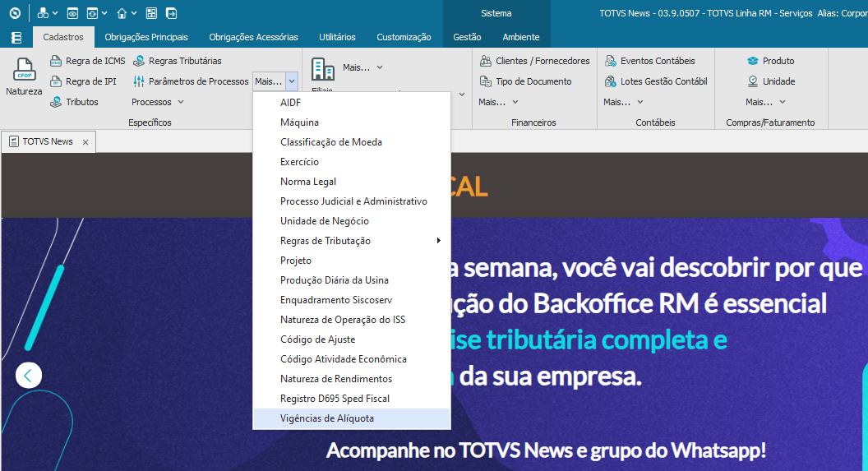The image size is (868, 471).
Task: Select the TOTVS News document tab
Action: [x=48, y=141]
